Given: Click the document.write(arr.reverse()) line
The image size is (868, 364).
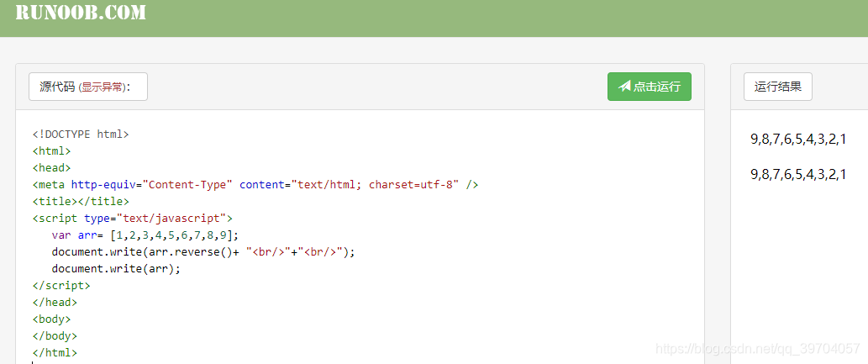Looking at the screenshot, I should pyautogui.click(x=203, y=252).
